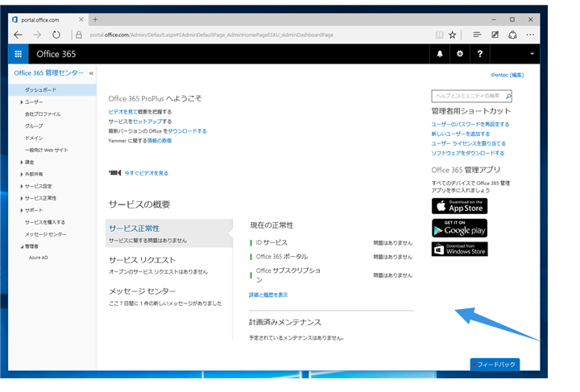Open メッセージ センター in the sidebar

(x=45, y=234)
